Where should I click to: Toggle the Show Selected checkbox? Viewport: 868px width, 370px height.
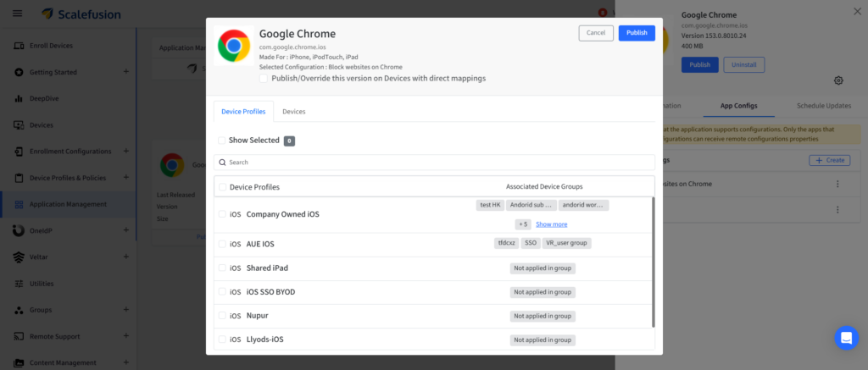coord(221,141)
